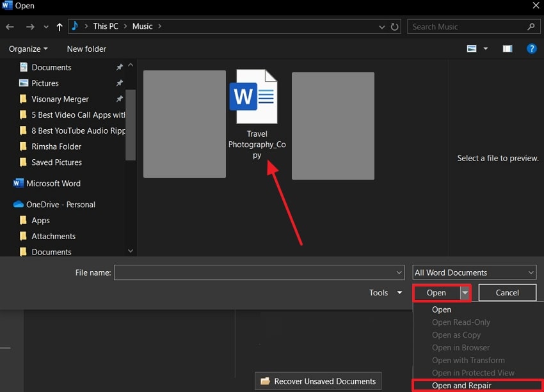The height and width of the screenshot is (392, 544).
Task: Click Recover Unsaved Documents button
Action: click(318, 381)
